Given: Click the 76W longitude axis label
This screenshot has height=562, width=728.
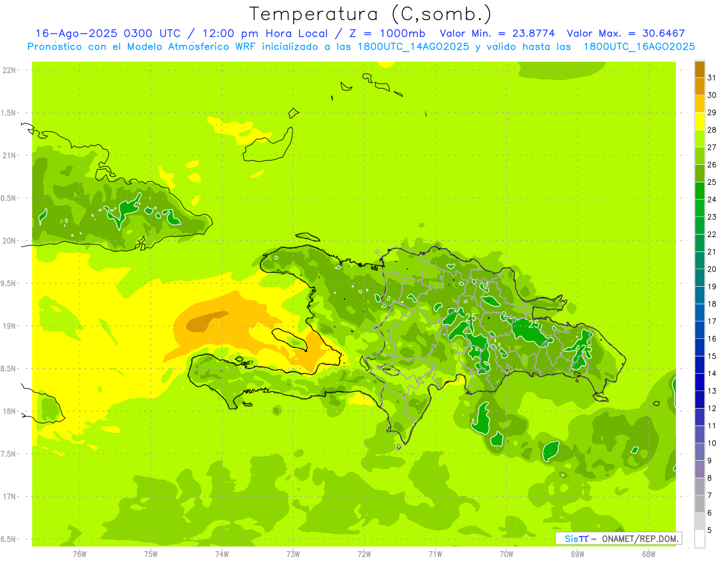Looking at the screenshot, I should [x=79, y=554].
